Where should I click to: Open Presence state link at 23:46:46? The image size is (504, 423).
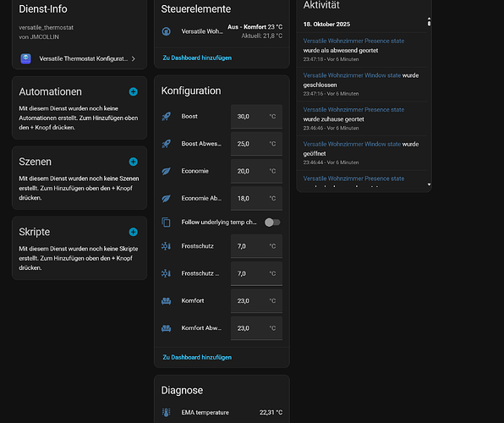tap(353, 110)
